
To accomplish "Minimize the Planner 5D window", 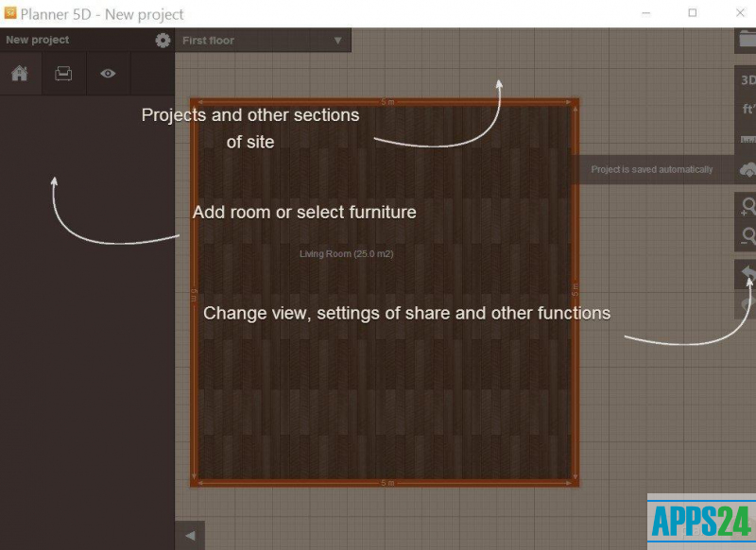I will point(646,13).
